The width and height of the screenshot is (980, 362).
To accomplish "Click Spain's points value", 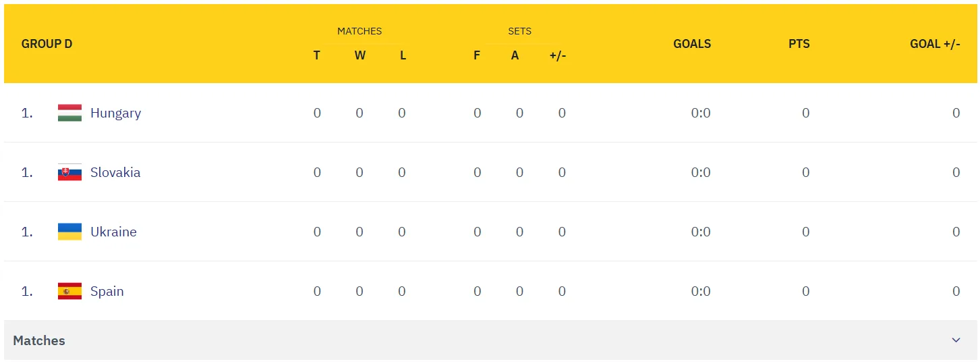I will (x=805, y=291).
